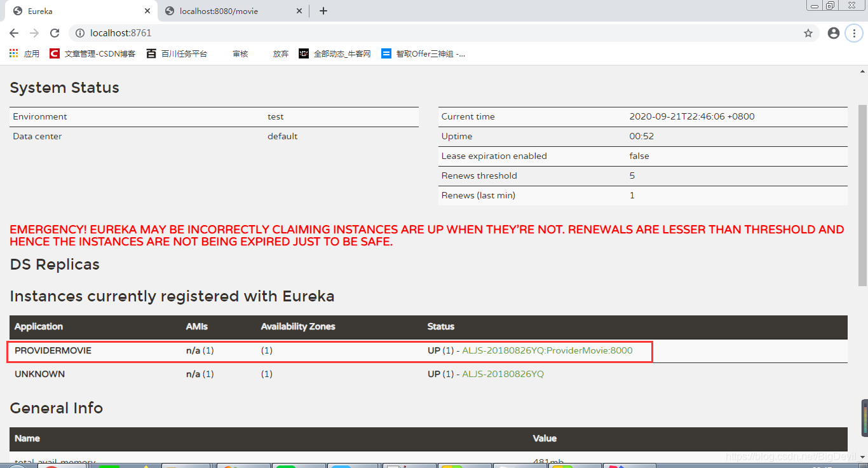Click the Value column header under General Info
Viewport: 868px width, 468px height.
click(x=545, y=439)
